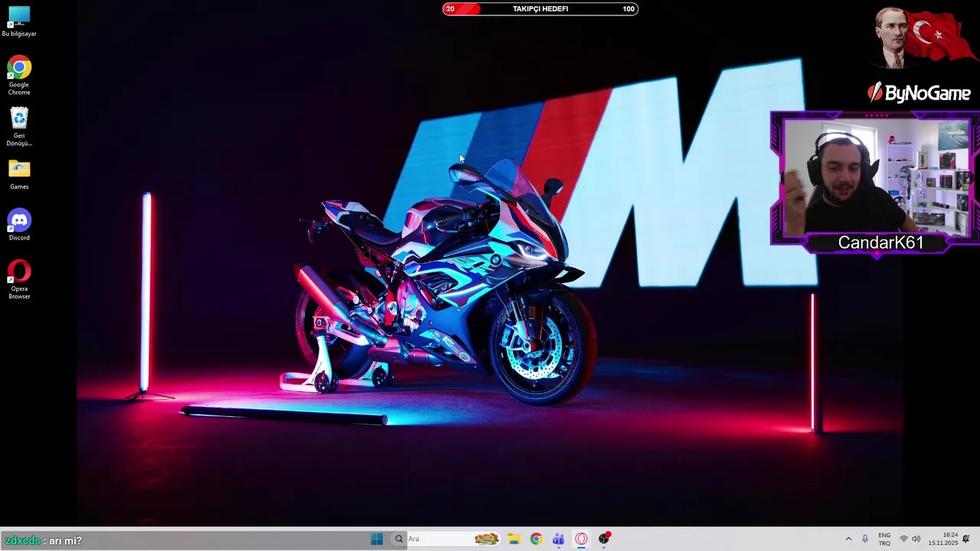The height and width of the screenshot is (551, 980).
Task: Change the ENG TRQ input language
Action: click(884, 539)
